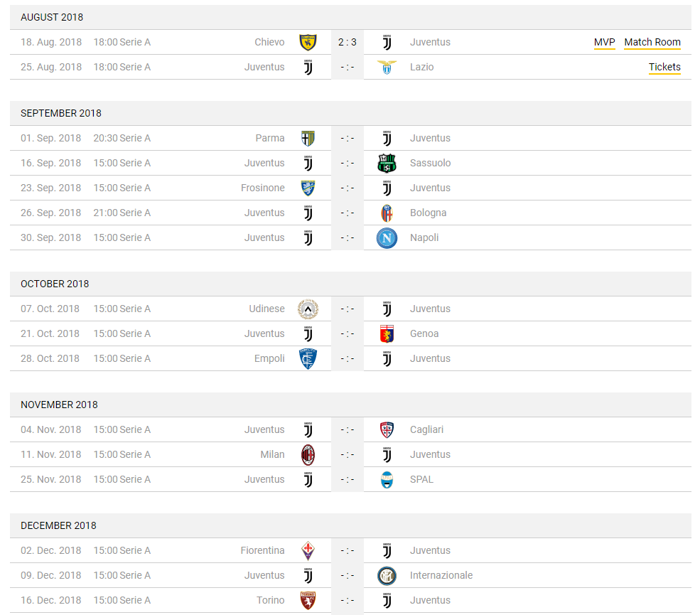Click the Fiorentina club crest
Screen dimensions: 700x615
click(x=308, y=551)
